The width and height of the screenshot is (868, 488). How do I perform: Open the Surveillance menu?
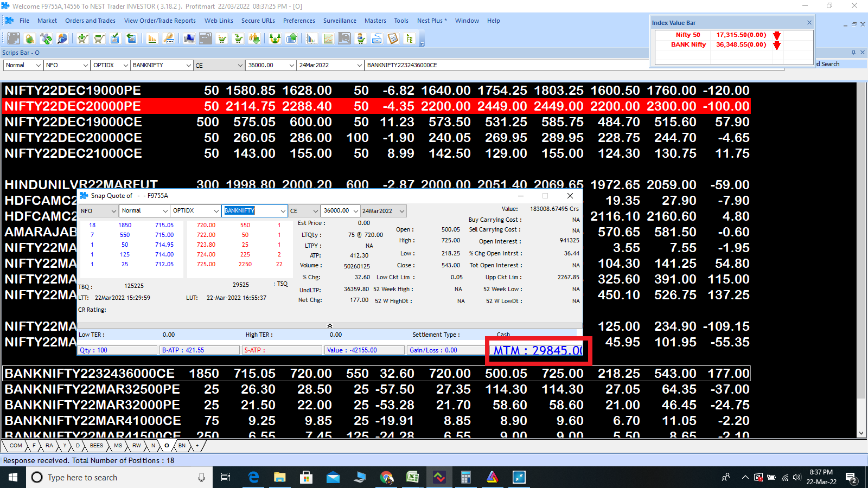pyautogui.click(x=340, y=21)
